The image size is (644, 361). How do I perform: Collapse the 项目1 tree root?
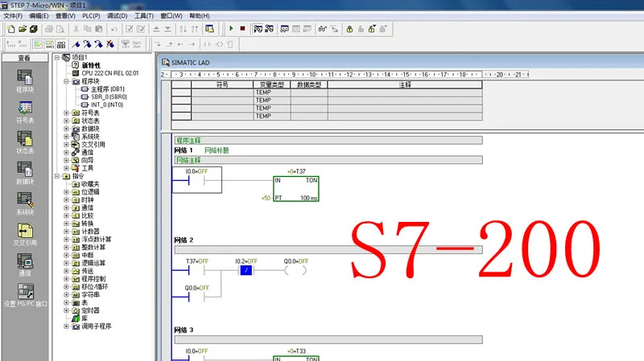[x=57, y=57]
